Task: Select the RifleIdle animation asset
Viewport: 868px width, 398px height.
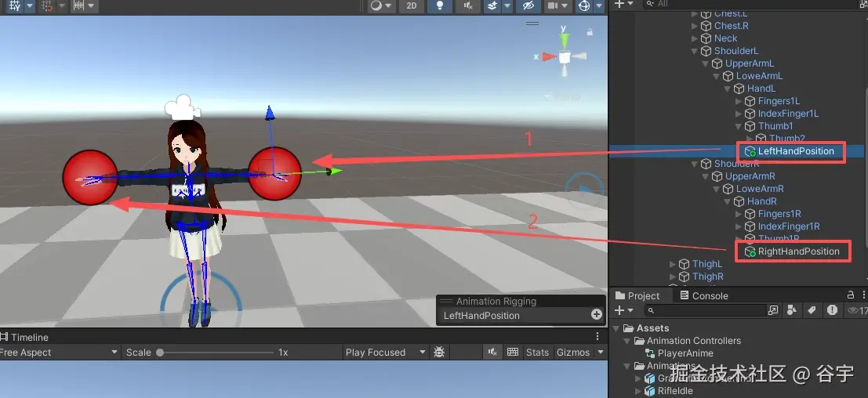Action: [675, 392]
